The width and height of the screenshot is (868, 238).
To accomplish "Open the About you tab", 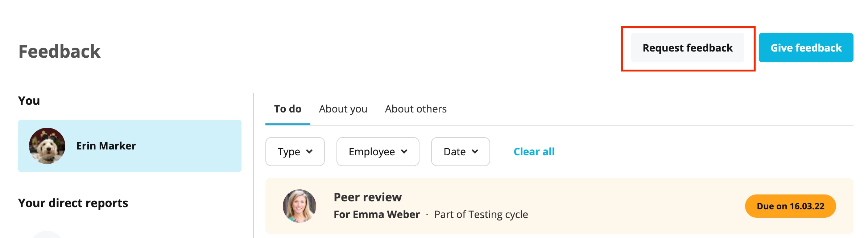I will (343, 109).
